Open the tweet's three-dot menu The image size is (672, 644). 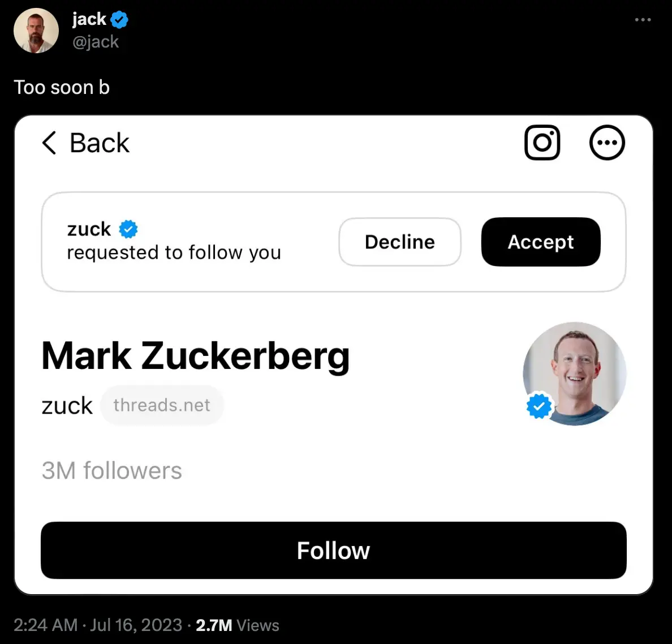point(643,20)
